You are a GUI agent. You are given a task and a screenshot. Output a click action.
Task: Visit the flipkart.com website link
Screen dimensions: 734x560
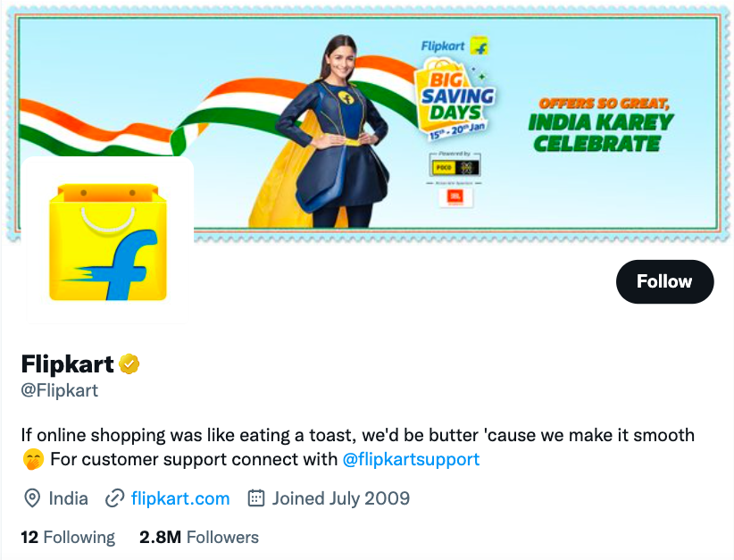point(180,498)
